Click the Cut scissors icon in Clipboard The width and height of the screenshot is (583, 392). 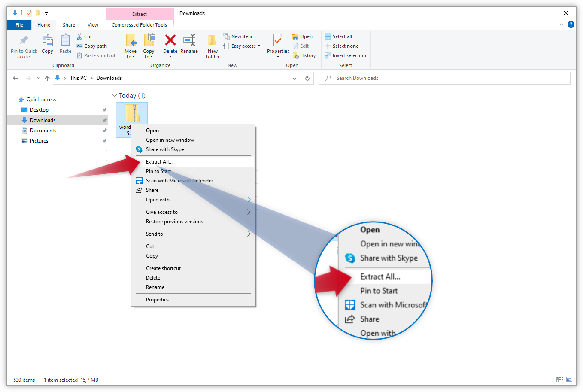click(79, 36)
